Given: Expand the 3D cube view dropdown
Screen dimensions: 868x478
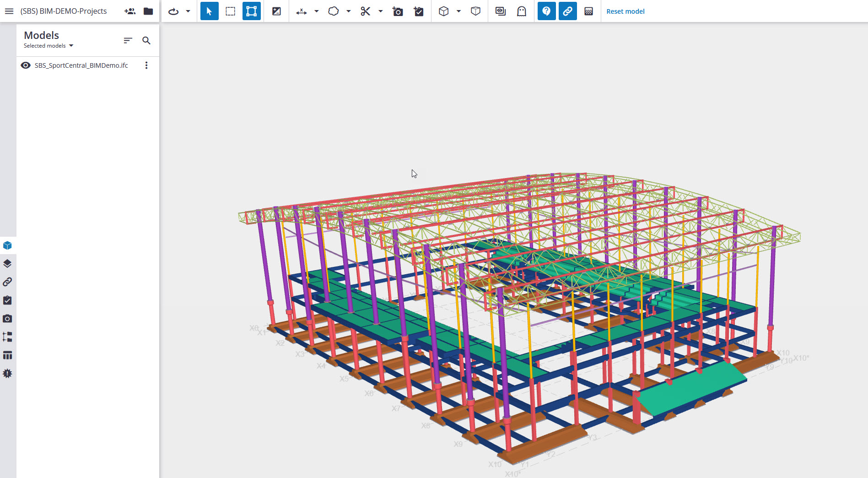Looking at the screenshot, I should tap(459, 11).
